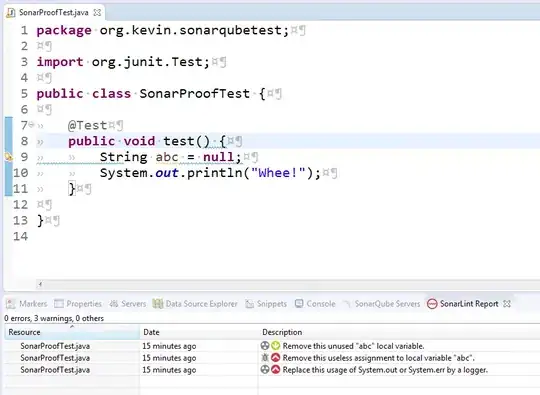Sort issues by Date column header
Screen dimensions: 540x395
199,332
